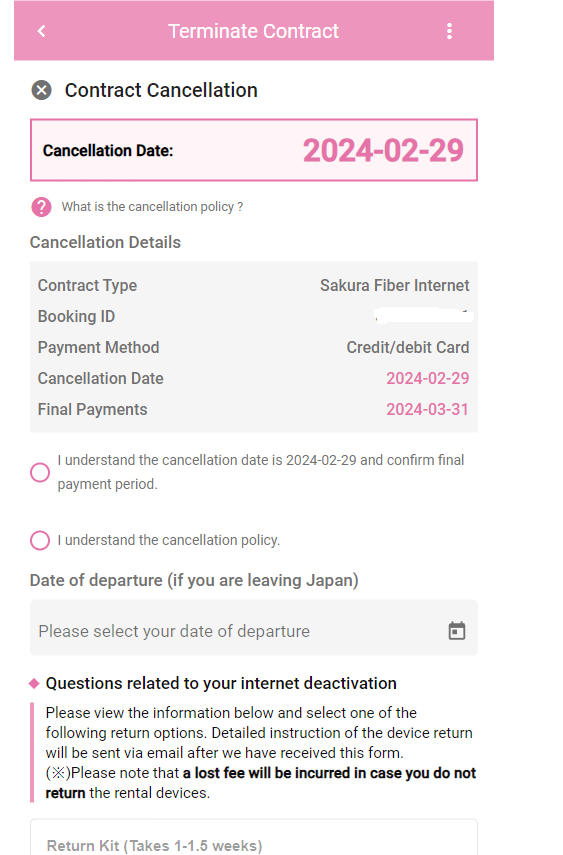Click the gray X icon beside Contract Cancellation

tap(41, 90)
